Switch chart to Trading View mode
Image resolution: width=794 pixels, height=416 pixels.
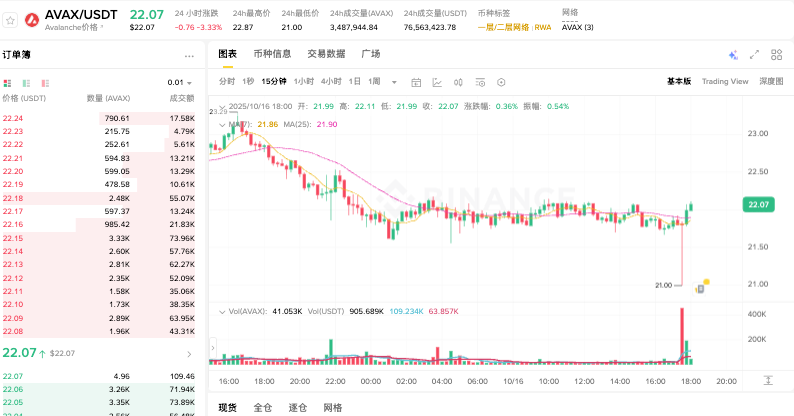coord(725,81)
